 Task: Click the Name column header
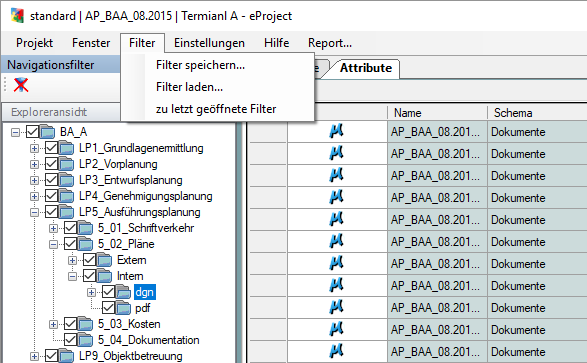437,113
